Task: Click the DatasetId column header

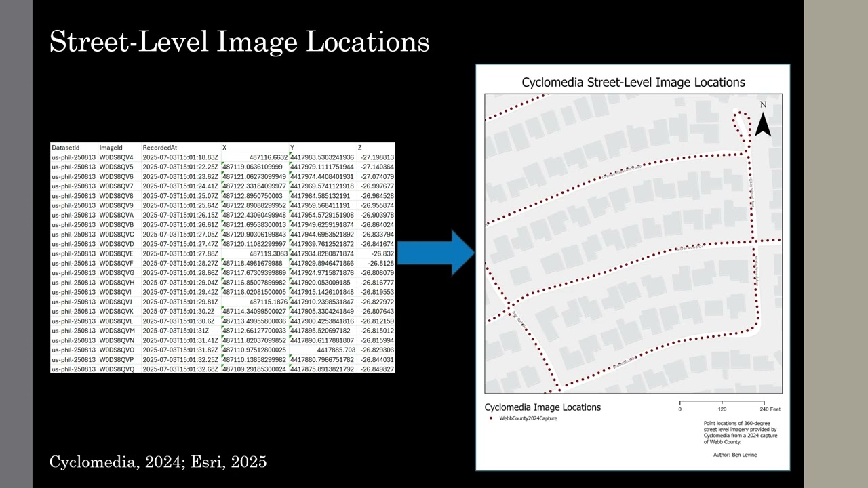Action: point(66,147)
